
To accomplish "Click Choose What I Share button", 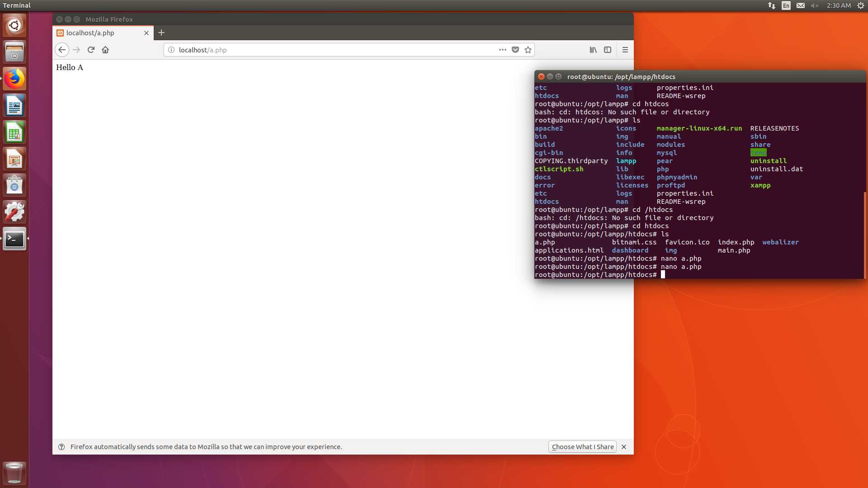I will pos(582,446).
